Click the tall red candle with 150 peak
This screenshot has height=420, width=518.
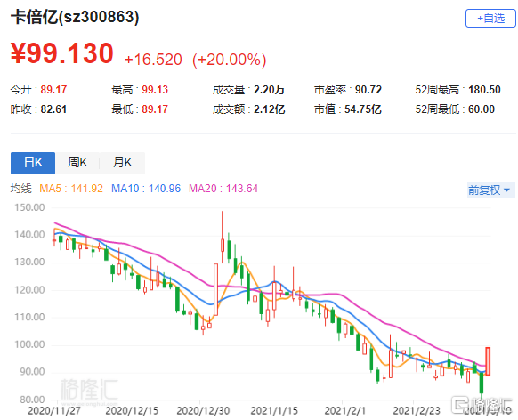click(x=223, y=237)
